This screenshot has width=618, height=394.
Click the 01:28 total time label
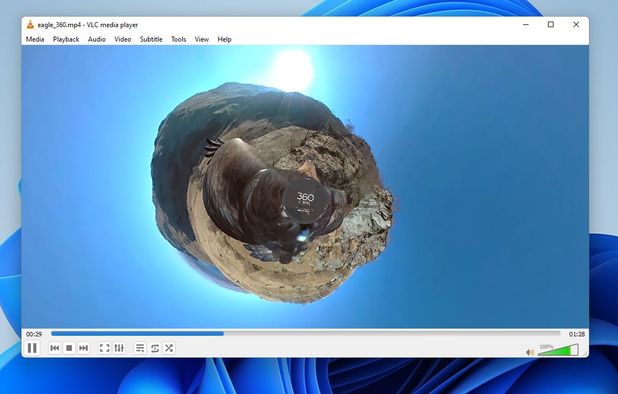click(x=576, y=334)
